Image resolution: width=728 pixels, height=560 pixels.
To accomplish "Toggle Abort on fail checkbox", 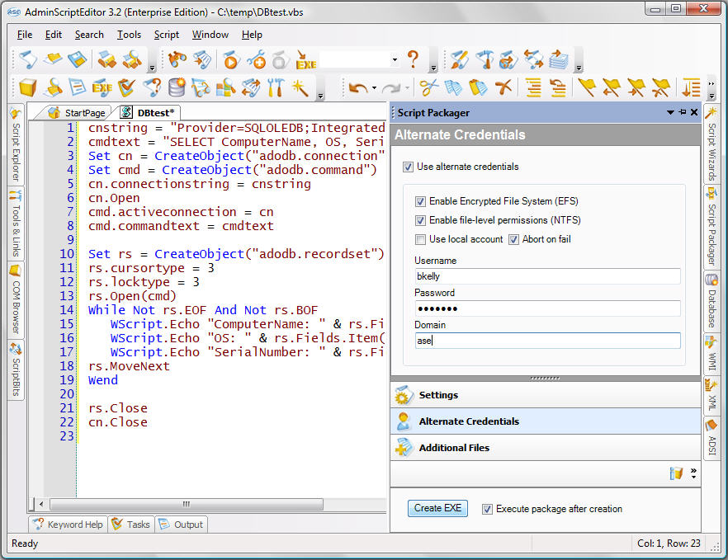I will click(513, 239).
